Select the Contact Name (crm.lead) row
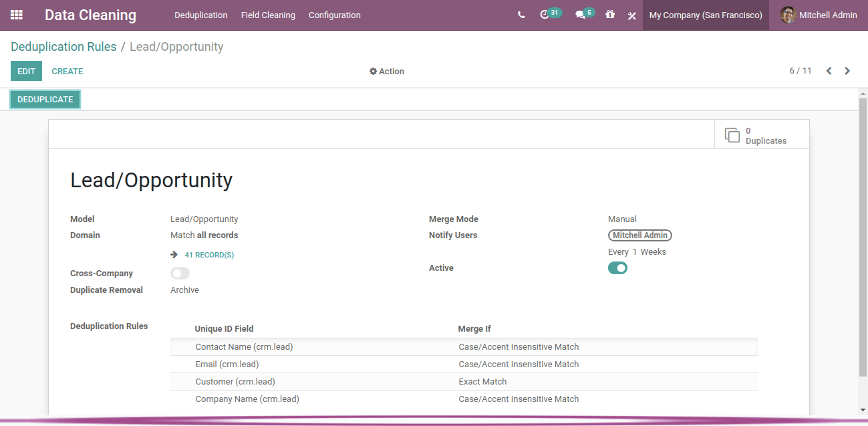868x426 pixels. click(x=464, y=346)
